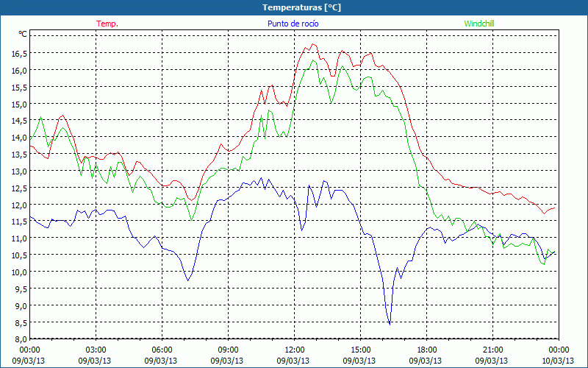588x368 pixels.
Task: Click the red temperature peak near 13:00
Action: (313, 44)
